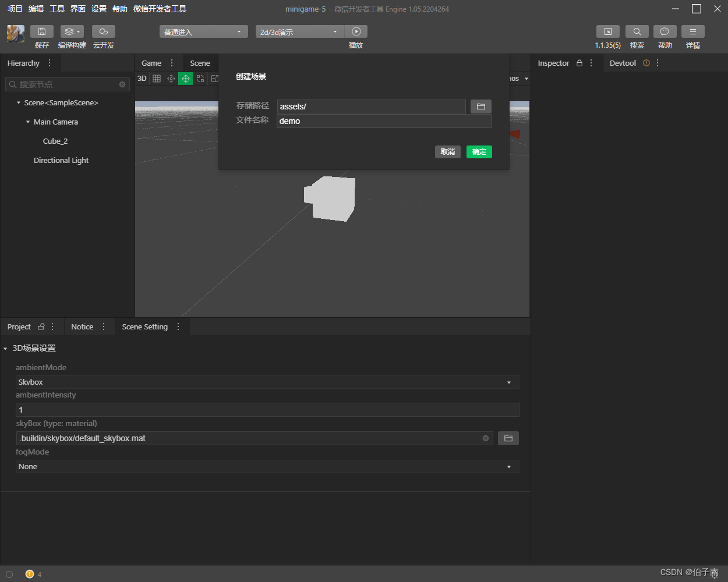Switch to the Game tab

click(151, 63)
